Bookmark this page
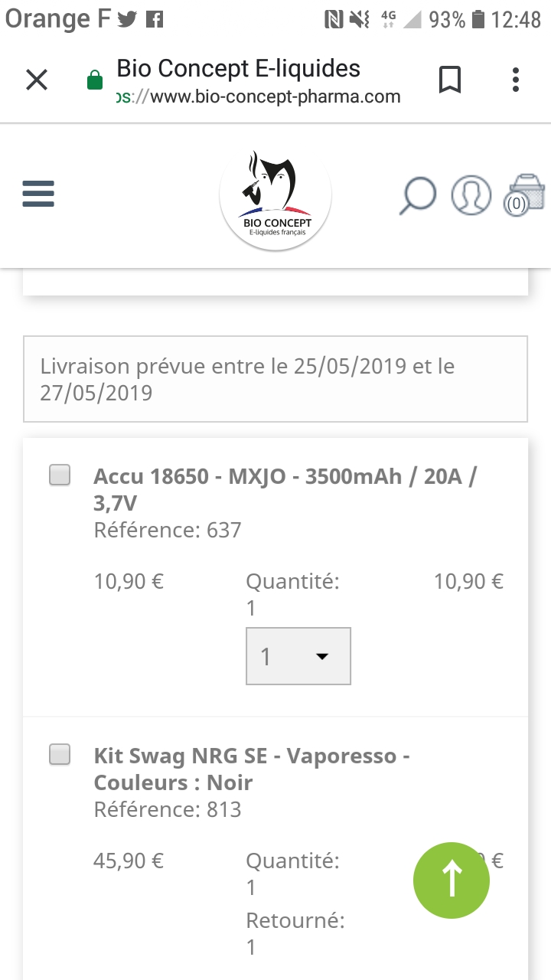The height and width of the screenshot is (980, 551). coord(450,80)
